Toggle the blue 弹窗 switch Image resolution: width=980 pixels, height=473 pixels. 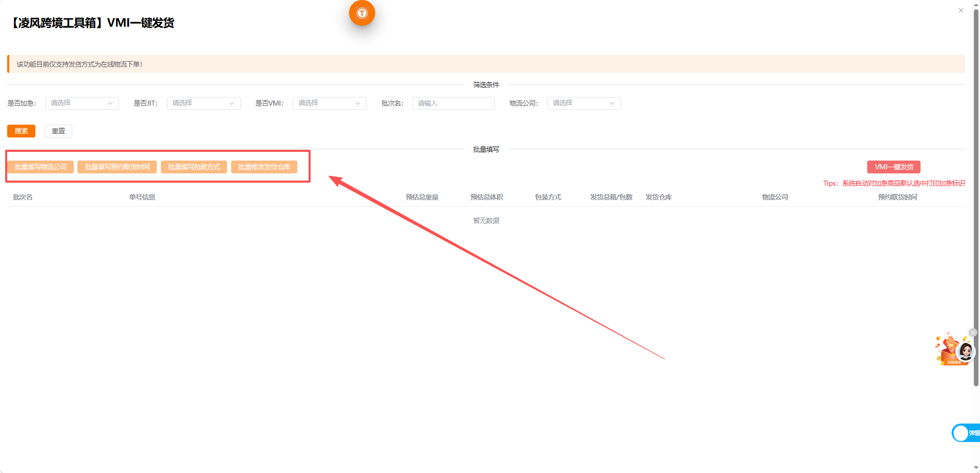(x=966, y=433)
